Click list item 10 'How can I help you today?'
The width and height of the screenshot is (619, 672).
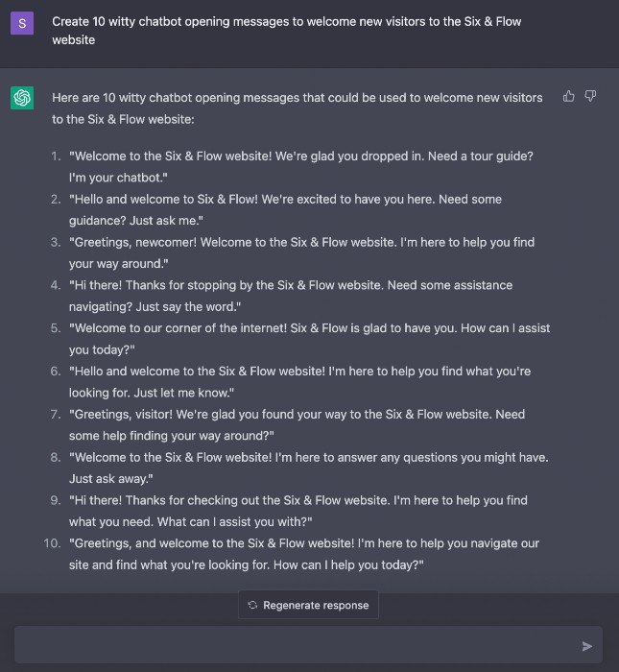coord(304,554)
